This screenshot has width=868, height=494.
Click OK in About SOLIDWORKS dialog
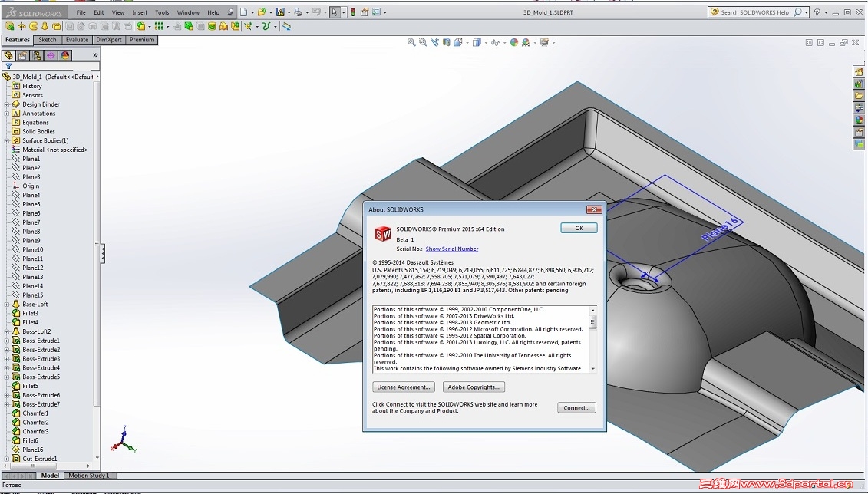(579, 228)
